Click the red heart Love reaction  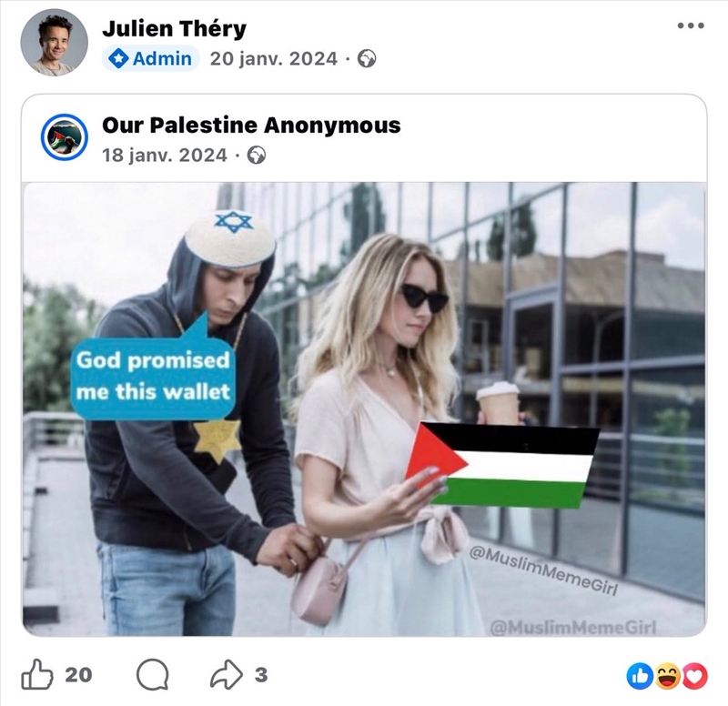pos(694,676)
